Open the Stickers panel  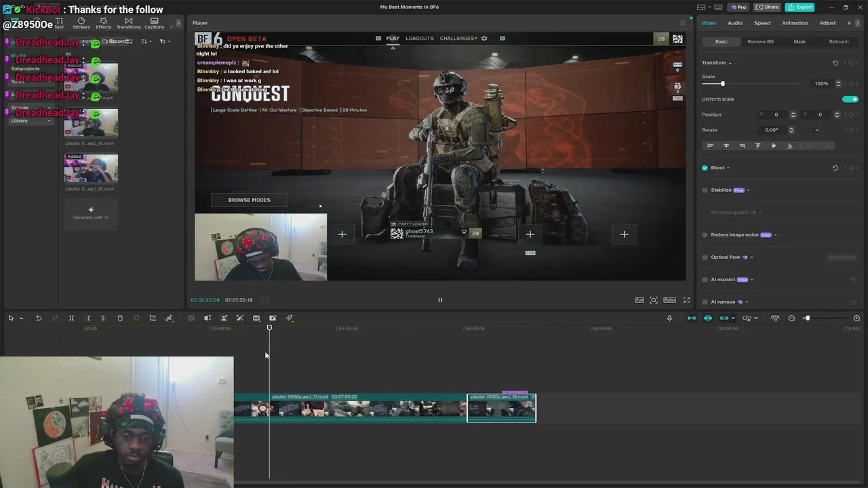pos(81,23)
